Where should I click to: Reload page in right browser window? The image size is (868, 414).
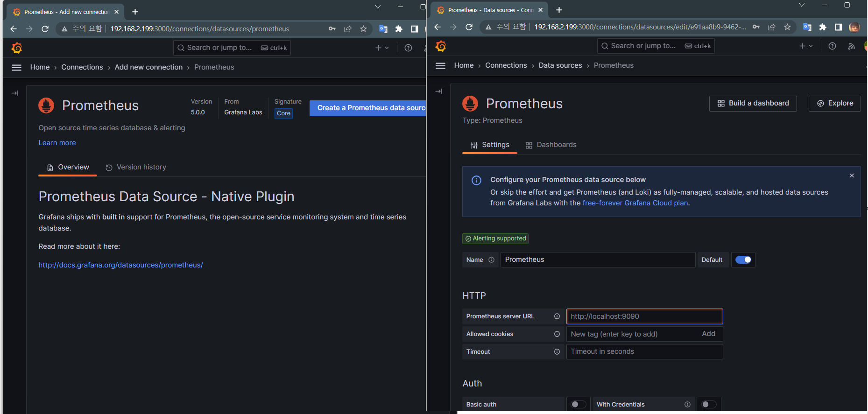[469, 27]
